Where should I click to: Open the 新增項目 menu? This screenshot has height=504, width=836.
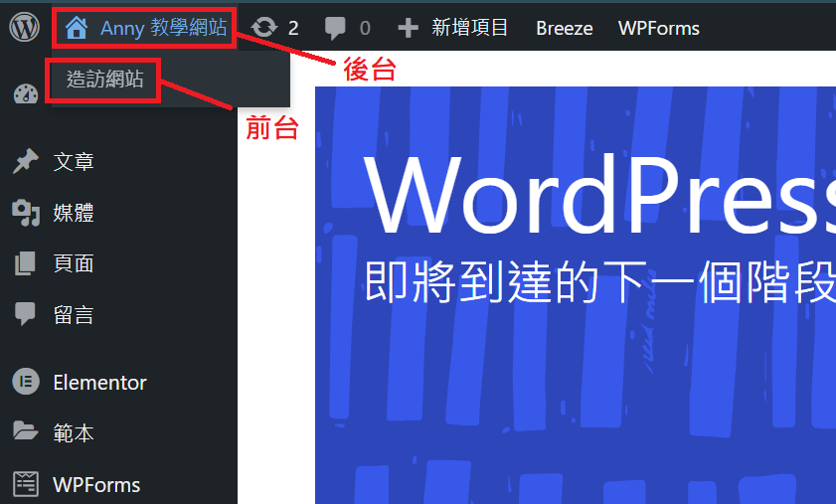(469, 28)
